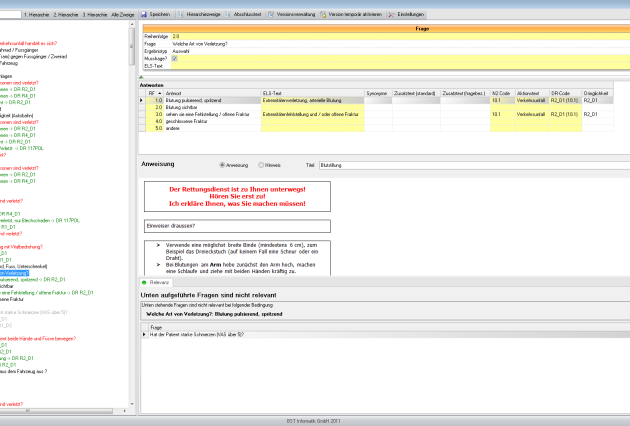This screenshot has width=630, height=426.
Task: Click the Reihenfolge field showing 2.0
Action: [401, 36]
